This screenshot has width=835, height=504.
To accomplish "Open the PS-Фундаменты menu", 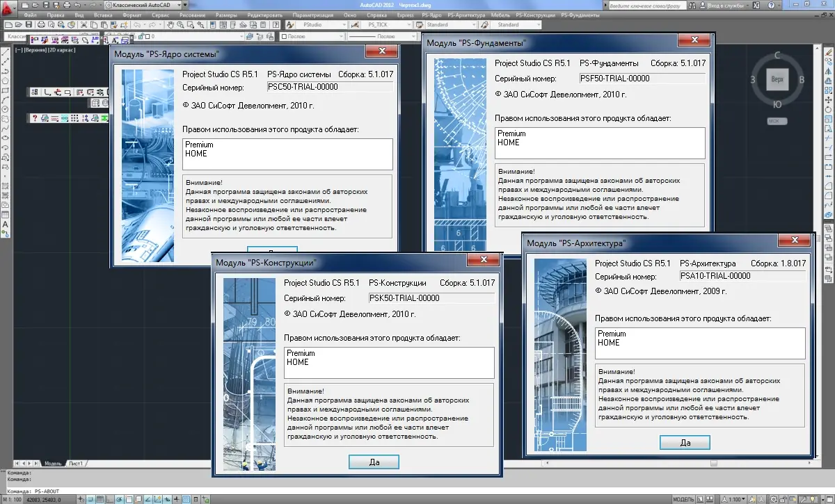I will click(x=580, y=15).
